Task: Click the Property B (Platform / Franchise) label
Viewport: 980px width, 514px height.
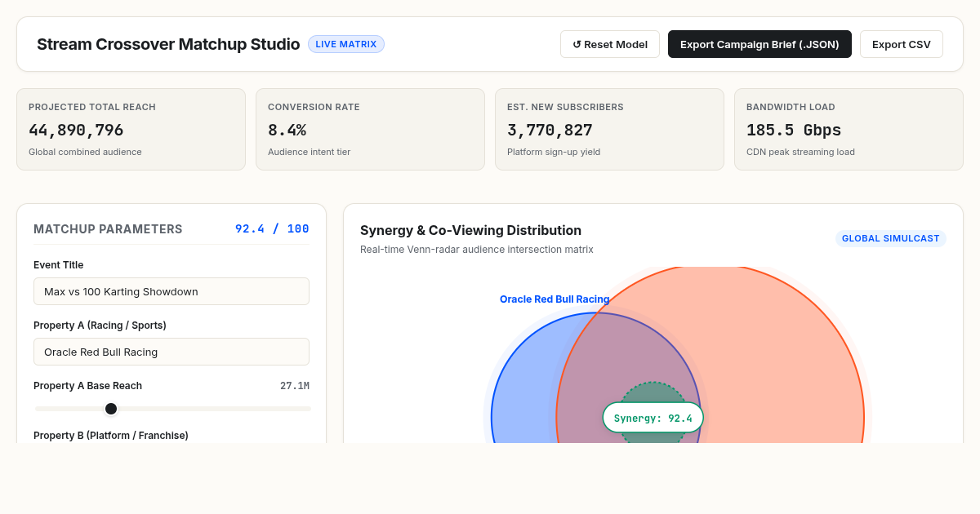Action: pos(111,436)
